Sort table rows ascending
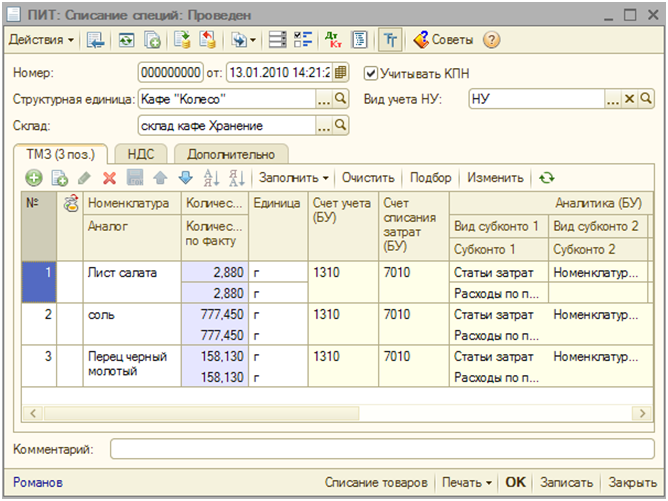 coord(211,178)
